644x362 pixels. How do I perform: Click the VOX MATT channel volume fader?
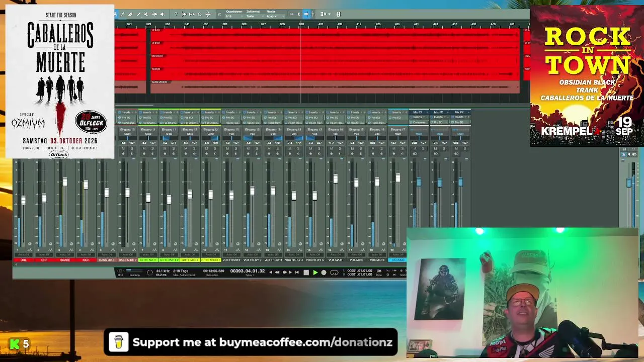click(335, 179)
